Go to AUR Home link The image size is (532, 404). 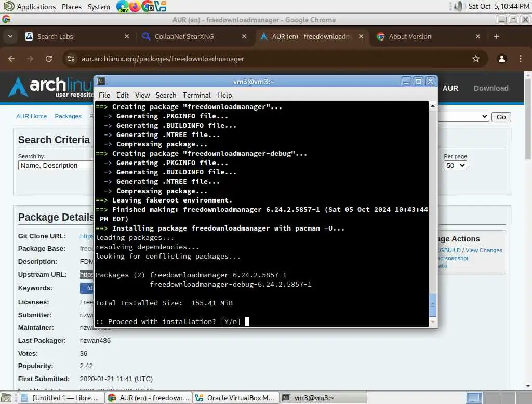click(x=31, y=116)
